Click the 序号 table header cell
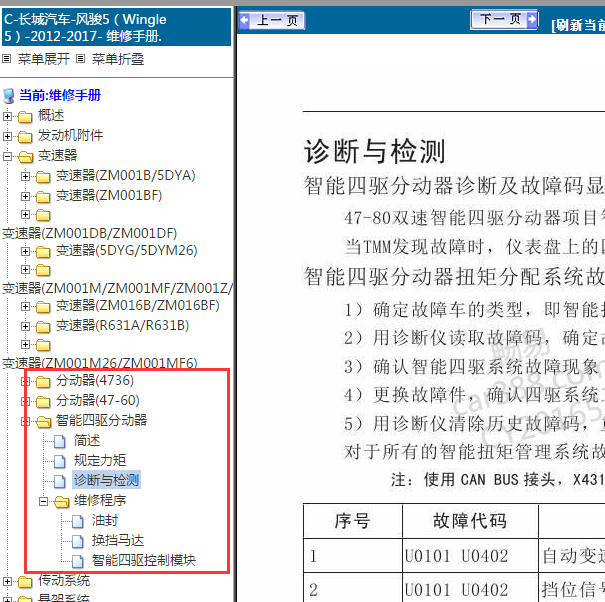The height and width of the screenshot is (602, 605). point(353,521)
